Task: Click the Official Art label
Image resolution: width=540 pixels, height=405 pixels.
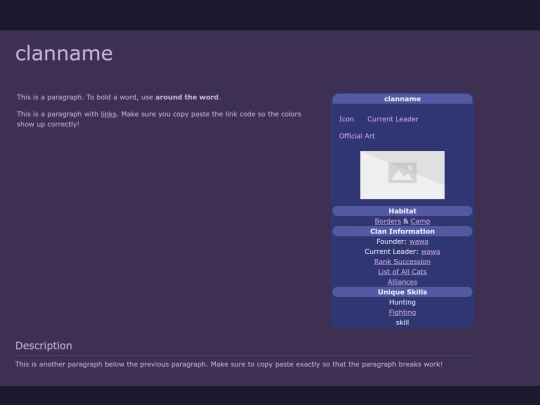Action: click(357, 136)
